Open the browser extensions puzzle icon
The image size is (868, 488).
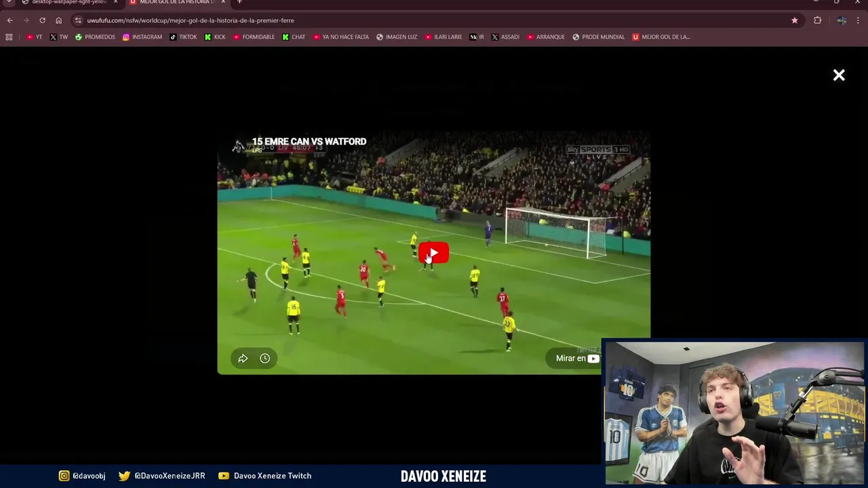pyautogui.click(x=817, y=20)
